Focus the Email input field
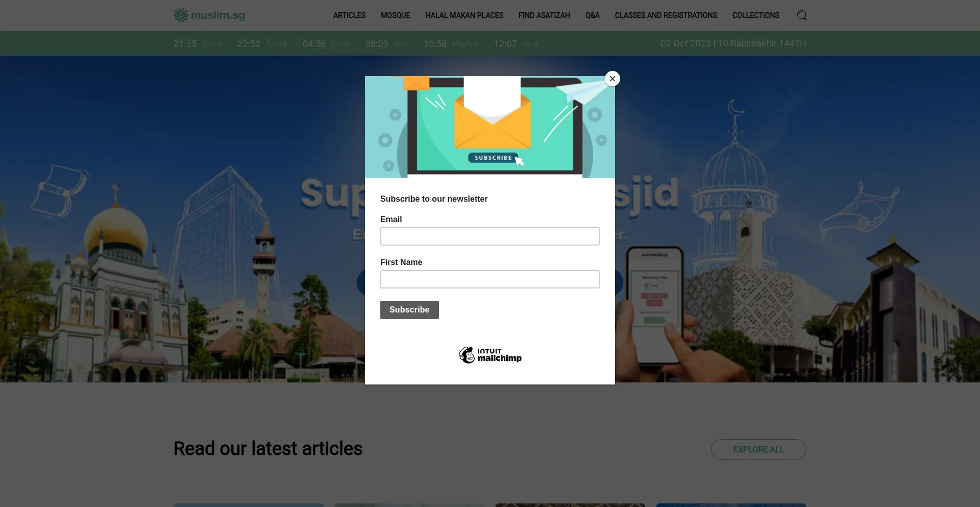The height and width of the screenshot is (507, 980). pyautogui.click(x=490, y=236)
